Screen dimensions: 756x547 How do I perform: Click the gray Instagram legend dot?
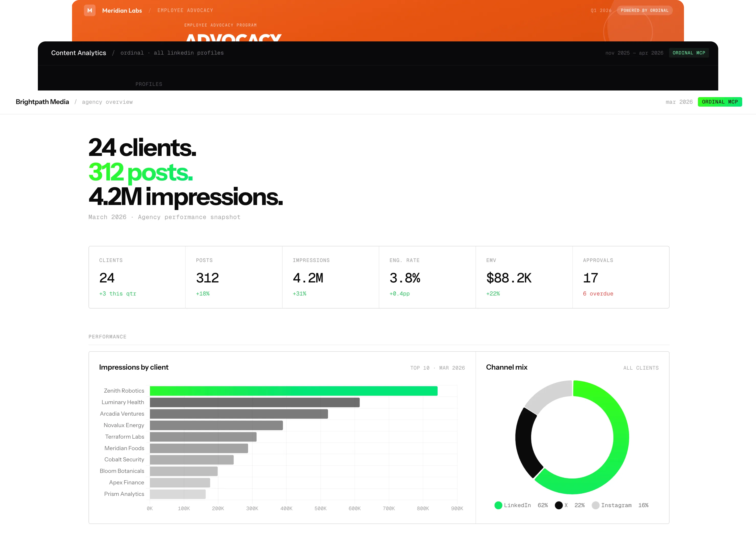pos(595,505)
